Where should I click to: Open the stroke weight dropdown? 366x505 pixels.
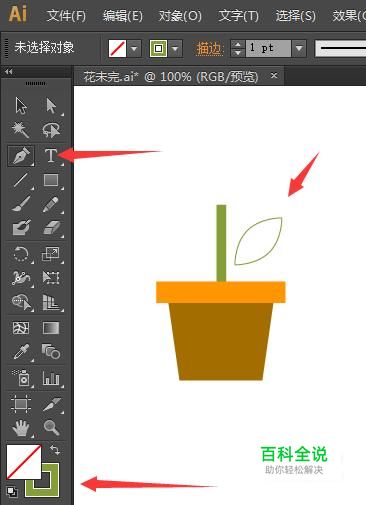coord(299,49)
